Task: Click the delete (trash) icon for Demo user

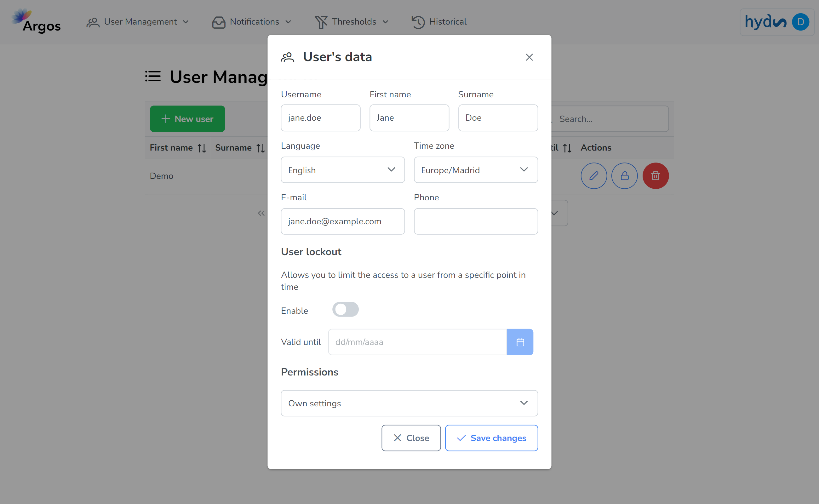Action: click(x=656, y=175)
